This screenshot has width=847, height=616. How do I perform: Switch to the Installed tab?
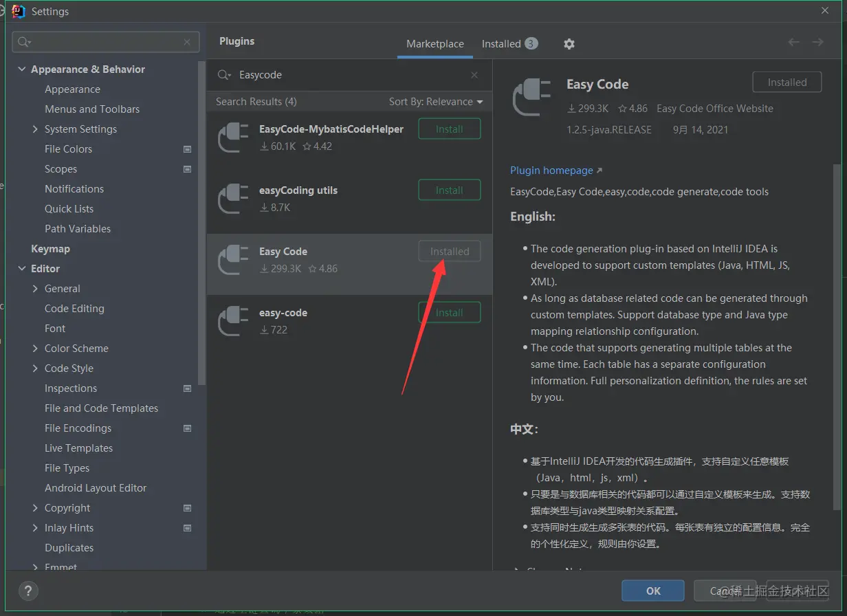point(509,44)
